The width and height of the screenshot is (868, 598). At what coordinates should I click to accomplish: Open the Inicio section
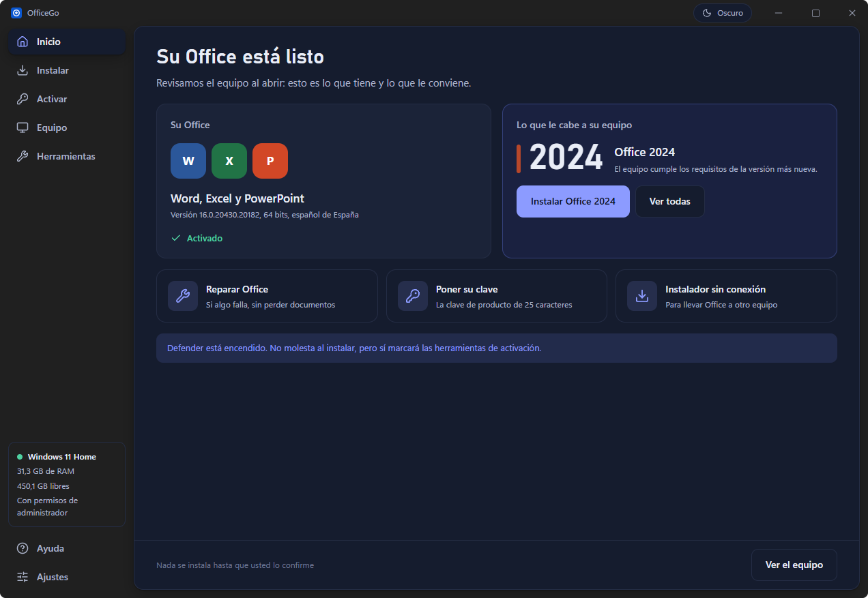click(67, 42)
